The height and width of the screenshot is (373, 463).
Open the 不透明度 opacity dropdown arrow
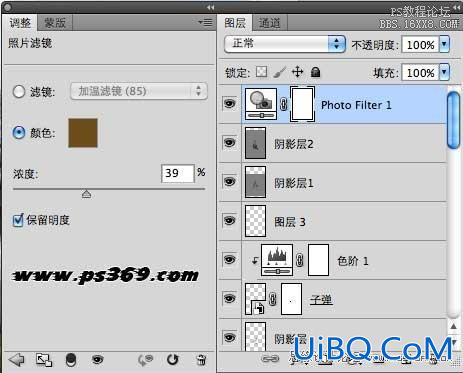pyautogui.click(x=445, y=44)
